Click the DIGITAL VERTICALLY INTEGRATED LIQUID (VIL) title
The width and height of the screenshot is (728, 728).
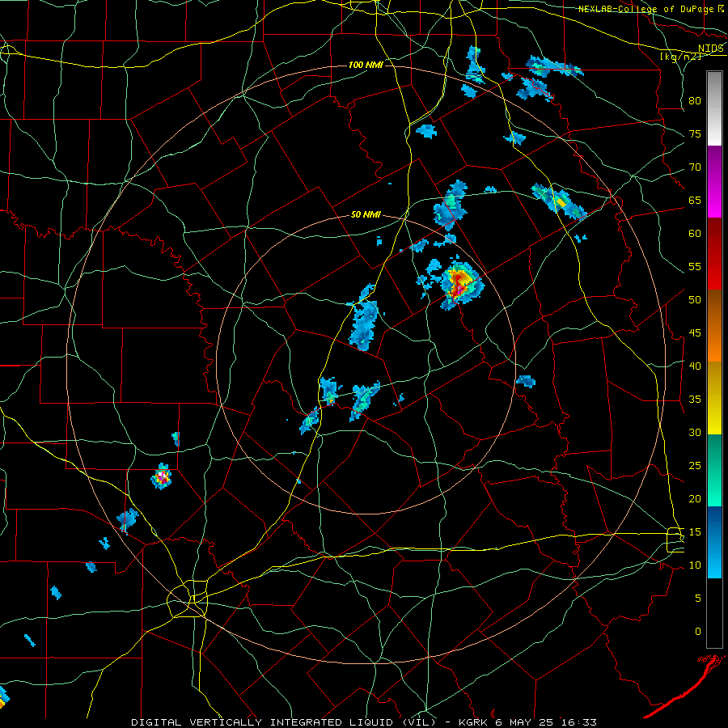pyautogui.click(x=283, y=722)
